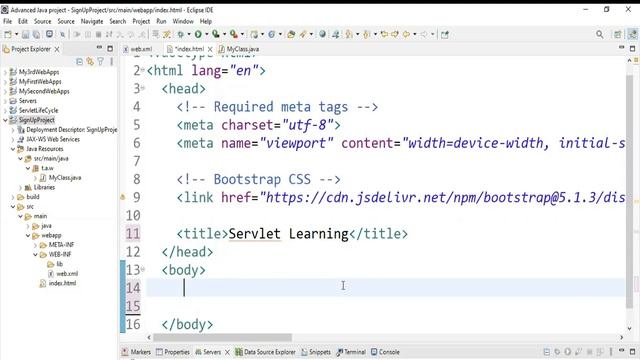Click the Back navigation arrow icon
The image size is (640, 360).
pos(406,35)
